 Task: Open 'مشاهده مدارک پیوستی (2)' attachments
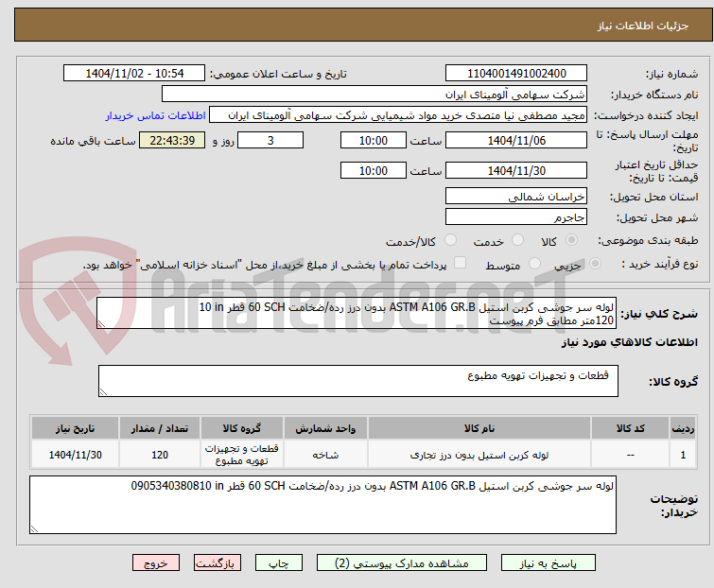401,563
